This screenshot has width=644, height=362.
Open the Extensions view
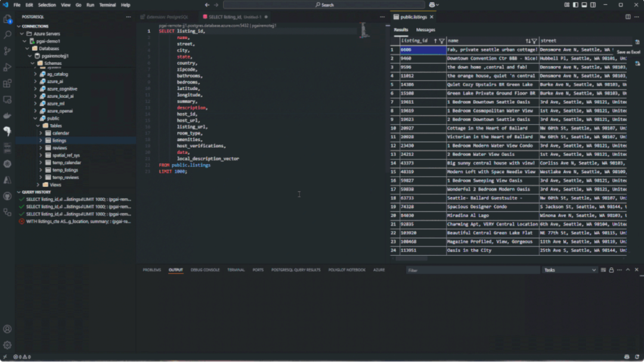[7, 83]
